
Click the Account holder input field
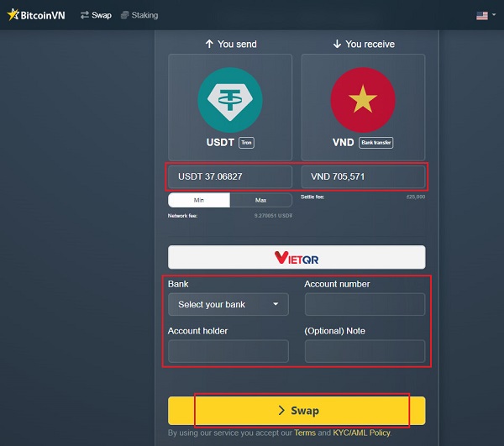pos(228,351)
